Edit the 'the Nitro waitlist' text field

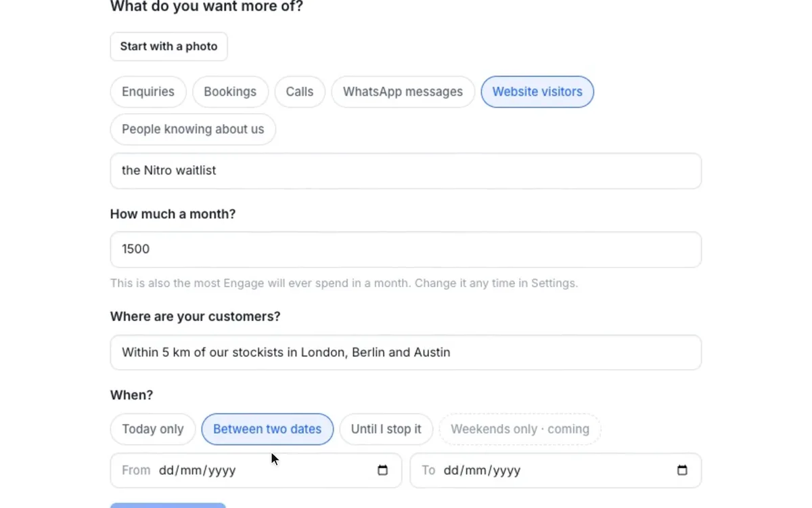[406, 171]
